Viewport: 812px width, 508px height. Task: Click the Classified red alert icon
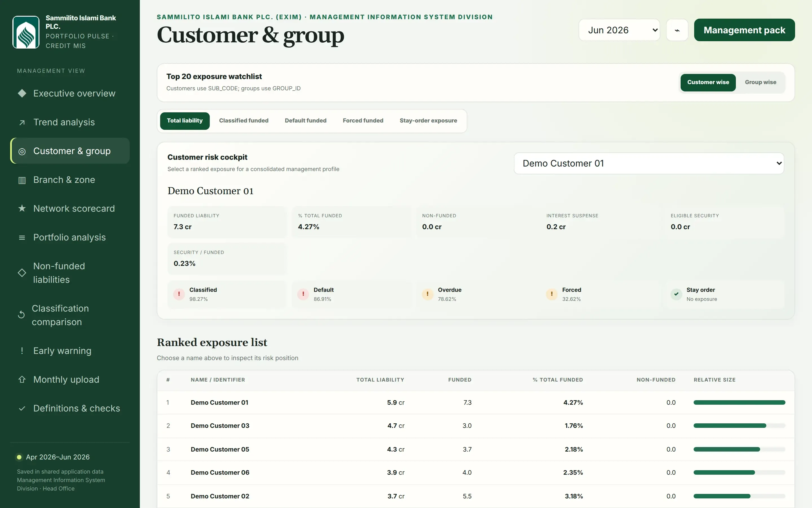179,294
